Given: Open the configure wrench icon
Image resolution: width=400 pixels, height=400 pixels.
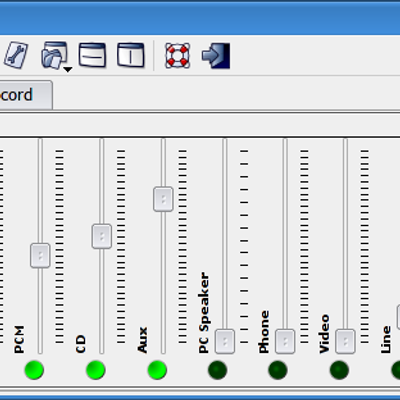Looking at the screenshot, I should [x=16, y=55].
